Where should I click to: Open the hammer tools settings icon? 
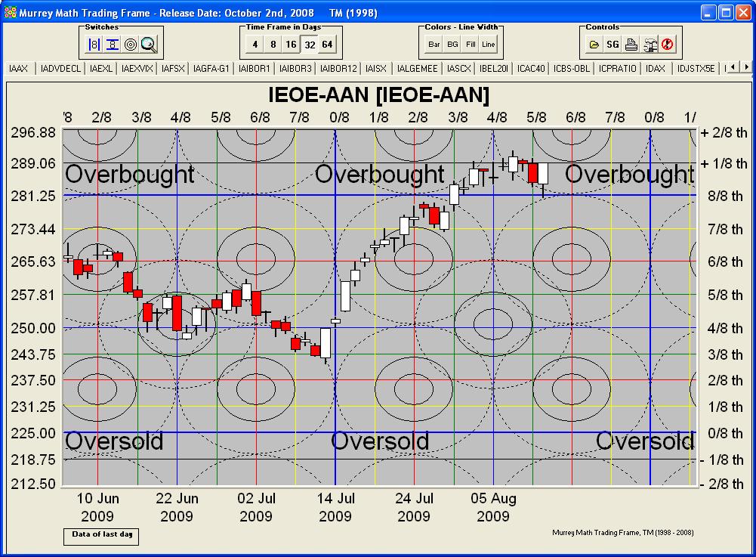tap(650, 45)
